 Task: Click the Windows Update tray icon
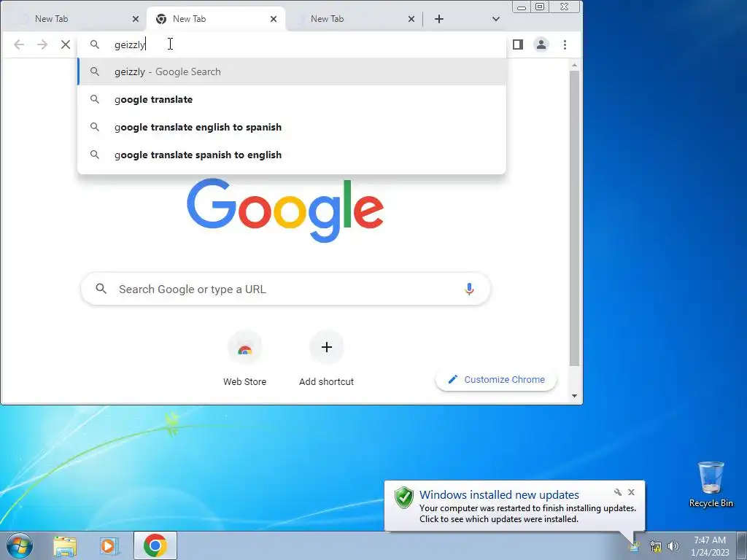click(x=635, y=546)
